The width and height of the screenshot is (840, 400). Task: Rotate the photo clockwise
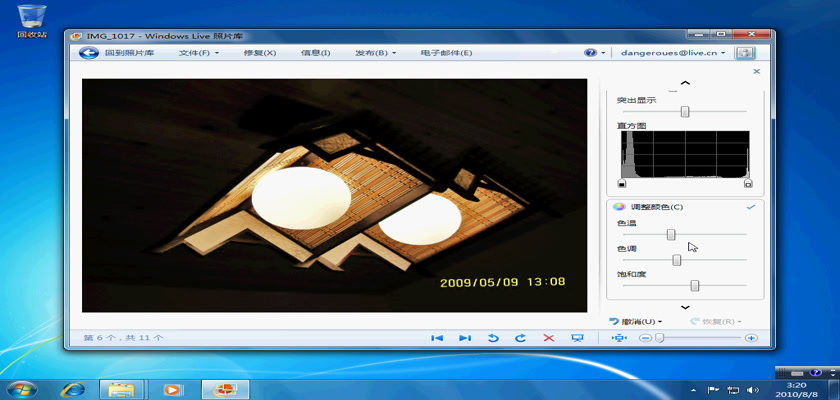(x=520, y=338)
